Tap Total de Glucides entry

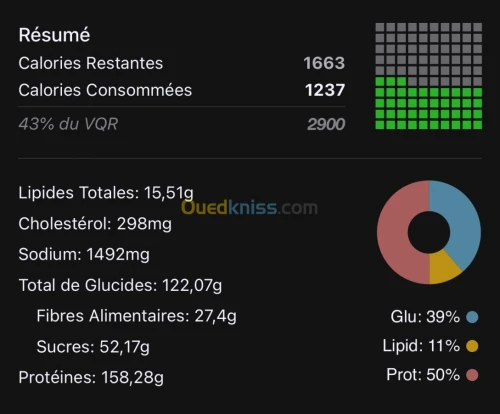[120, 285]
